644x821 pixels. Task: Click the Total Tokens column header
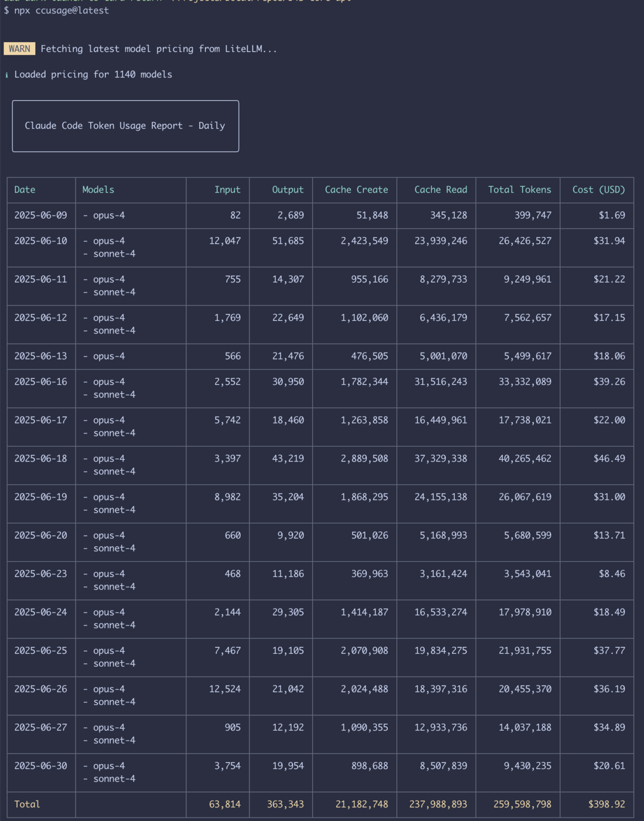(x=520, y=189)
